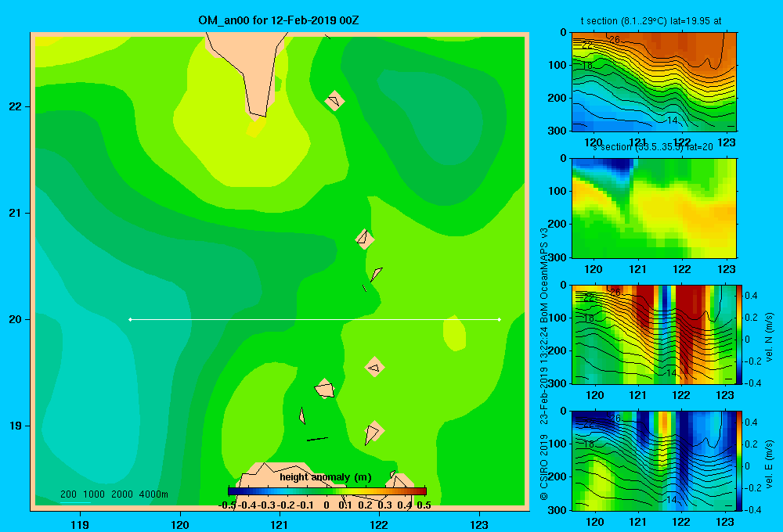
Task: Click latitude label 21 on main map
Action: [16, 213]
